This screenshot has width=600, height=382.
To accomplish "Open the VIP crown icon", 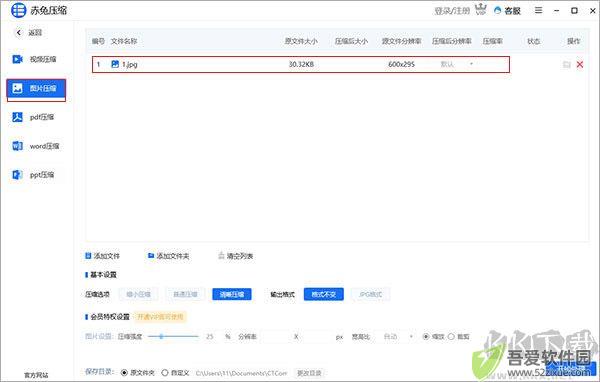I will 481,10.
